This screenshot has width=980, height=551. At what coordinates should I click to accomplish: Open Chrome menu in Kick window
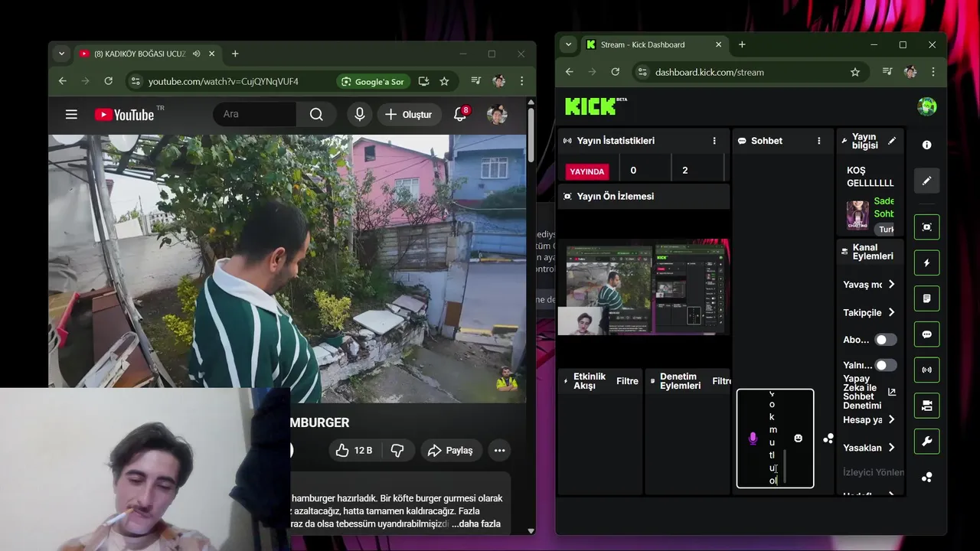tap(933, 72)
